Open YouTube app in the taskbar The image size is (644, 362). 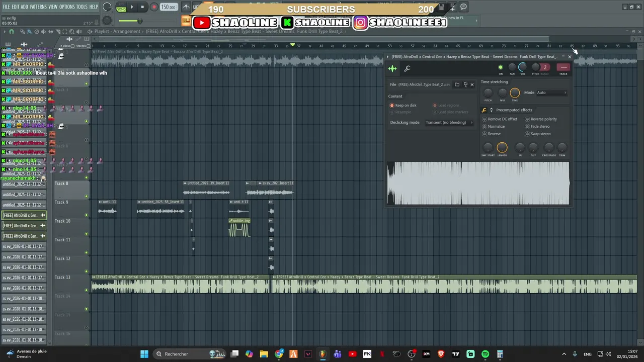point(352,354)
